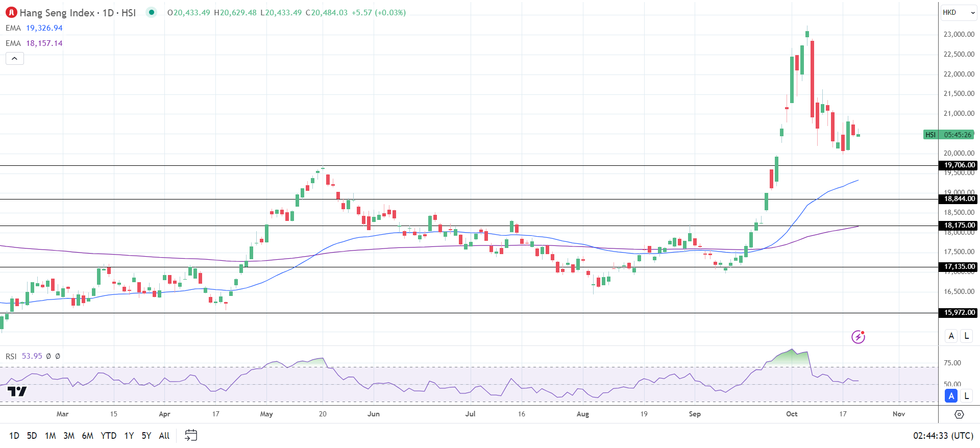Screen dimensions: 980x448
Task: Select the 18,175.00 horizontal line label
Action: pyautogui.click(x=959, y=226)
